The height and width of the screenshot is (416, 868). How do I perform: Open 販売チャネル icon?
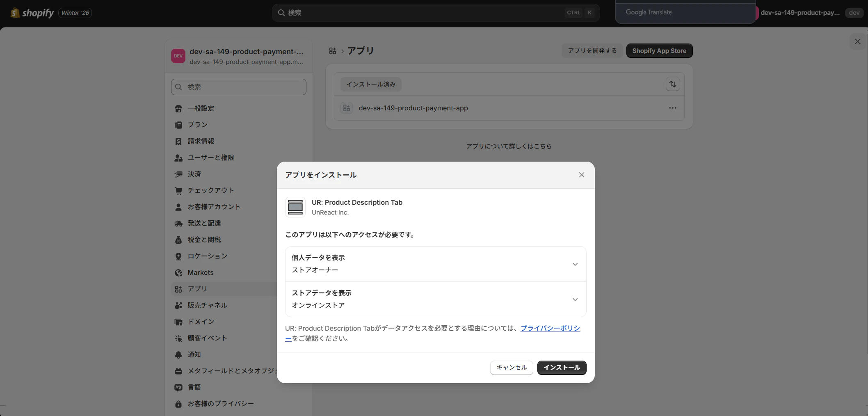(178, 306)
